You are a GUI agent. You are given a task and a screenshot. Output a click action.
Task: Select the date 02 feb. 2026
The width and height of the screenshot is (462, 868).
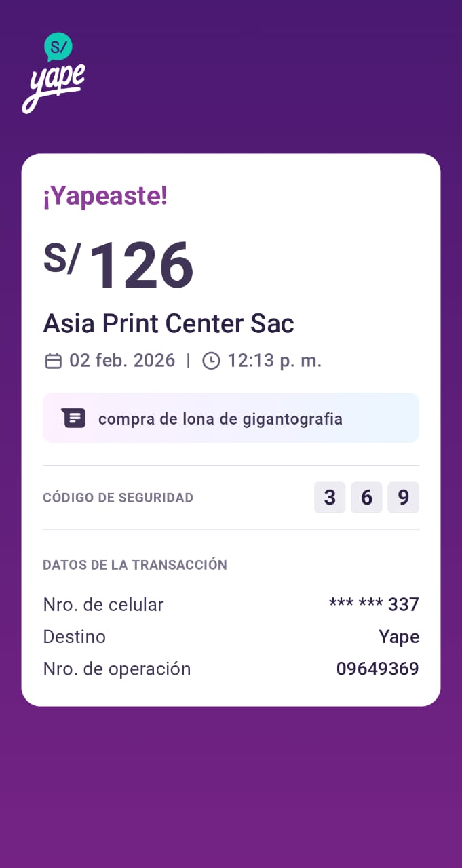[x=122, y=361]
